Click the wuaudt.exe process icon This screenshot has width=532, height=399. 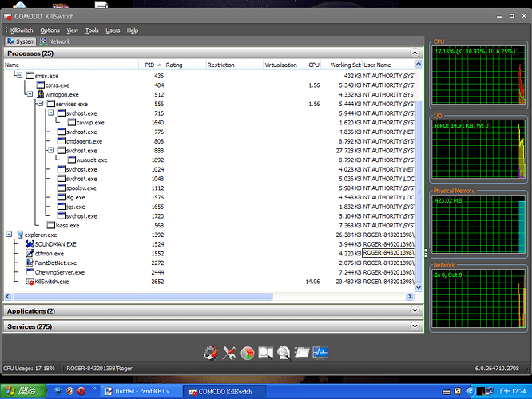72,160
